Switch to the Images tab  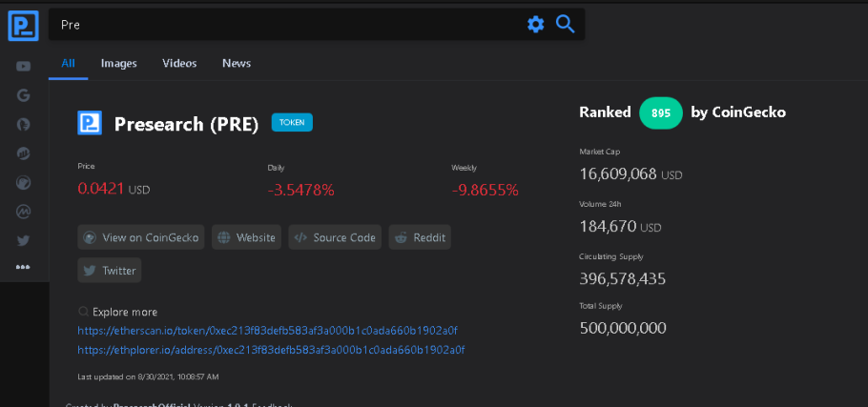pyautogui.click(x=118, y=64)
